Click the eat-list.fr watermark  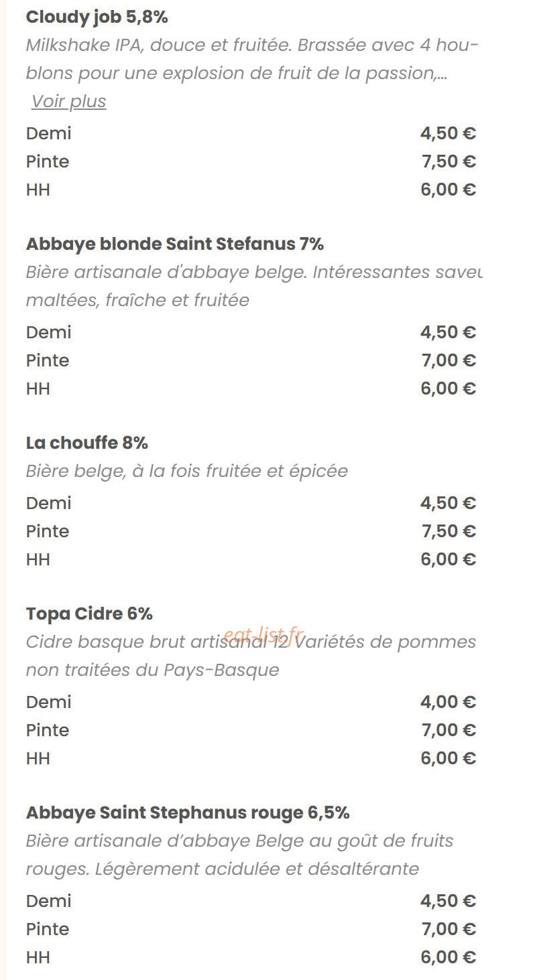[263, 634]
